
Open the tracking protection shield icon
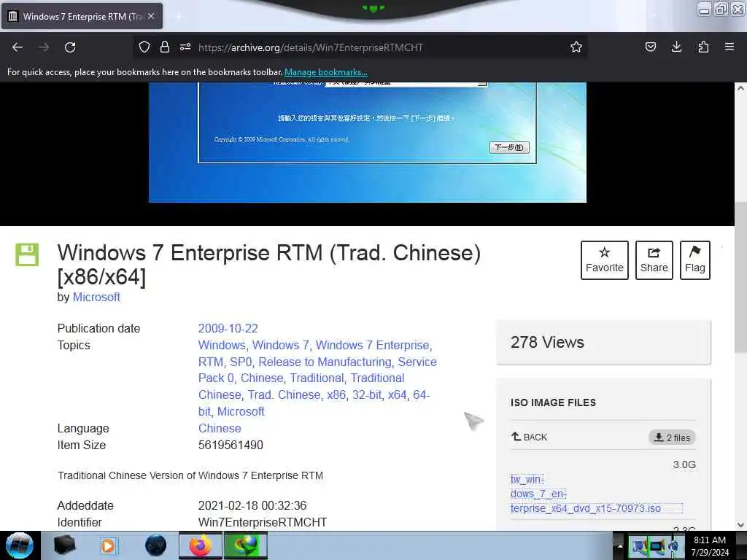144,47
